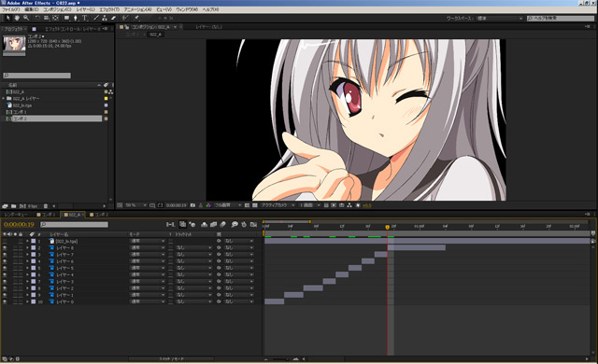Toggle visibility of レイヤー 6

(5, 261)
